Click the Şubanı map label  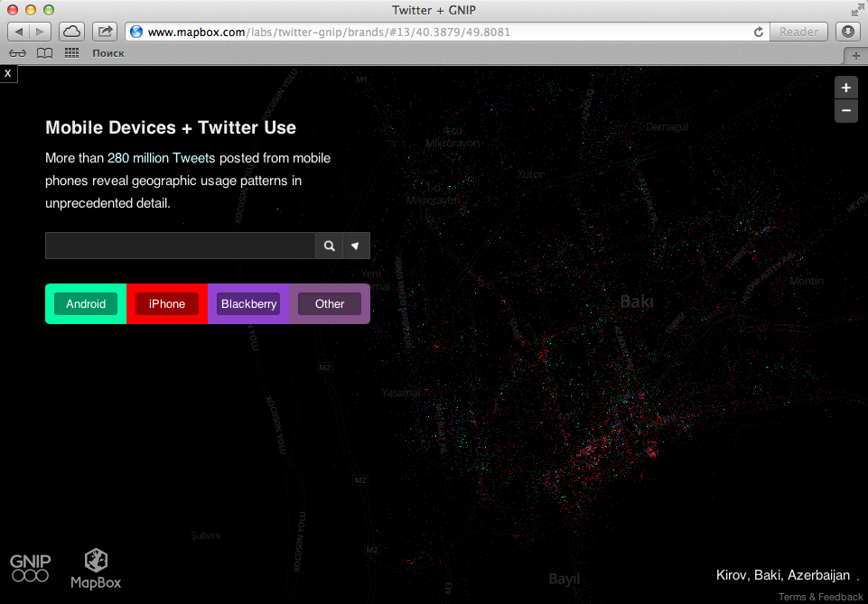(x=205, y=535)
